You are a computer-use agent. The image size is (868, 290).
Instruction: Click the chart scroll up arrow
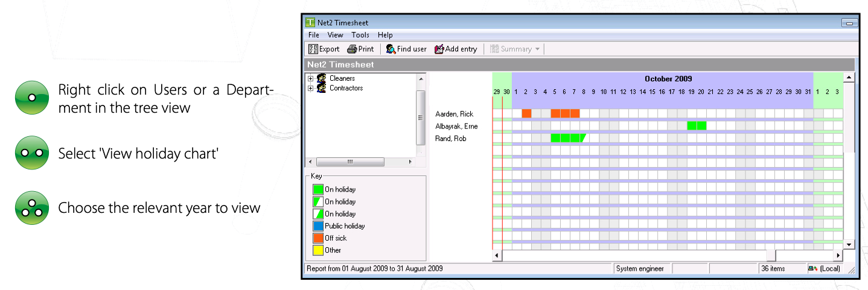[849, 78]
